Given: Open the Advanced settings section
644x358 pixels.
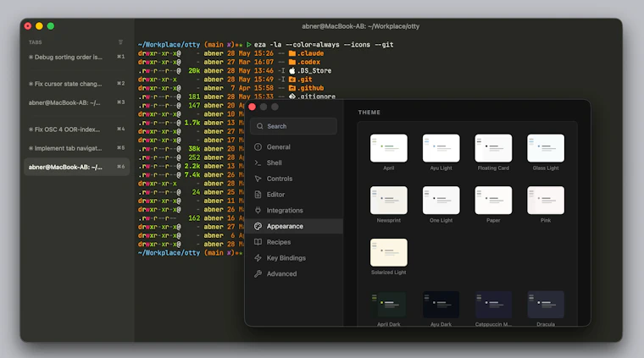Looking at the screenshot, I should click(294, 274).
